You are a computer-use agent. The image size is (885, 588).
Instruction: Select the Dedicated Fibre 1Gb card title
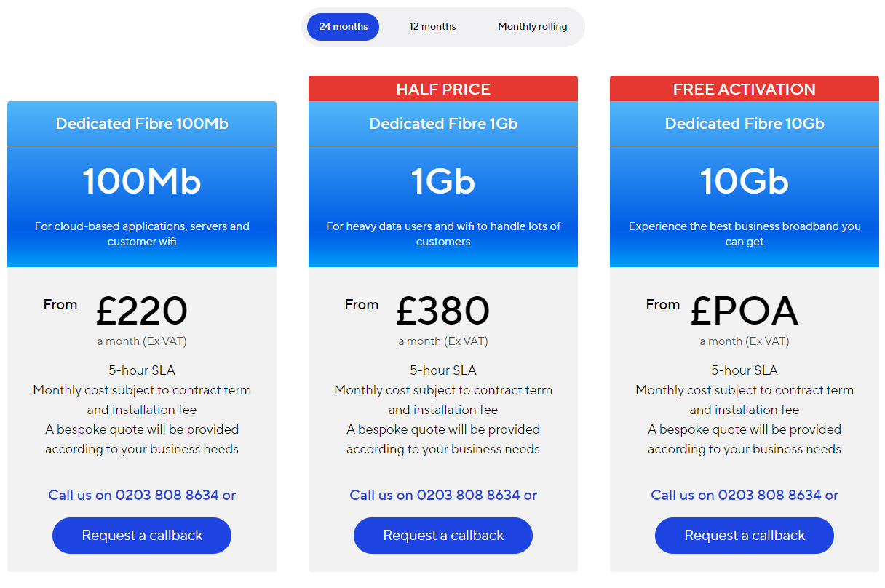coord(443,124)
